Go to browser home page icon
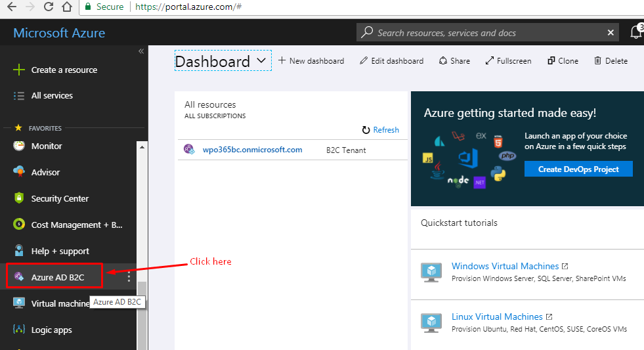644x350 pixels. (67, 7)
